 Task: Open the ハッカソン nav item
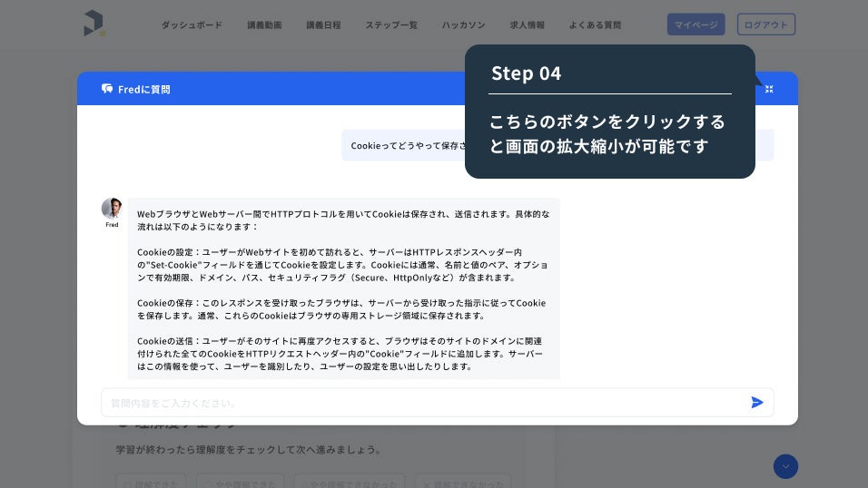(x=463, y=24)
